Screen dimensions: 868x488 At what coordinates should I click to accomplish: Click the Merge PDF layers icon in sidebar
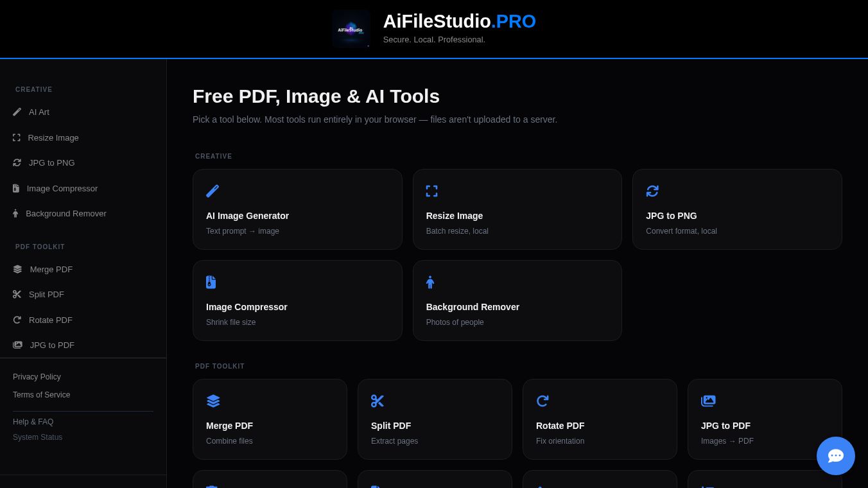17,269
